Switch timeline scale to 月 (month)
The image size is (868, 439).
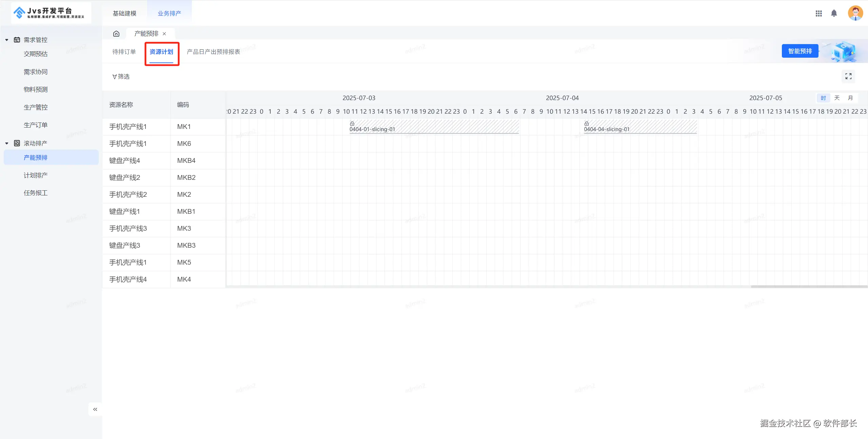[850, 98]
